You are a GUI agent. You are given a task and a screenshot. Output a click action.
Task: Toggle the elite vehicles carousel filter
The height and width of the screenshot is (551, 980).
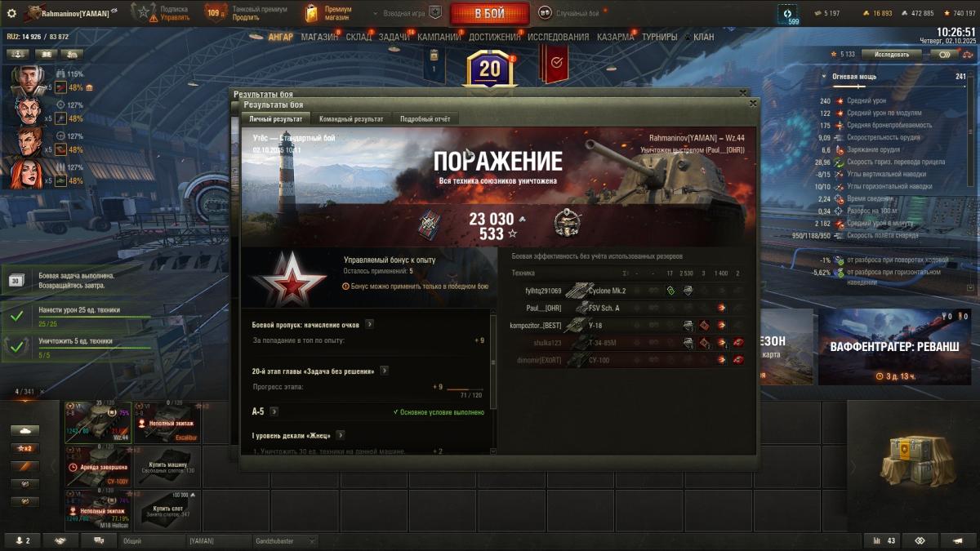pyautogui.click(x=24, y=466)
